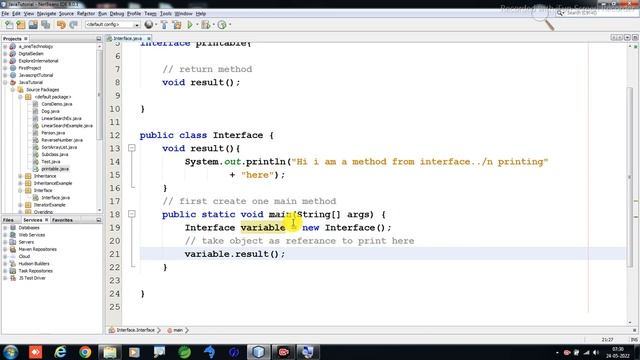640x360 pixels.
Task: Select the JavascriptTutorial project
Action: [36, 75]
